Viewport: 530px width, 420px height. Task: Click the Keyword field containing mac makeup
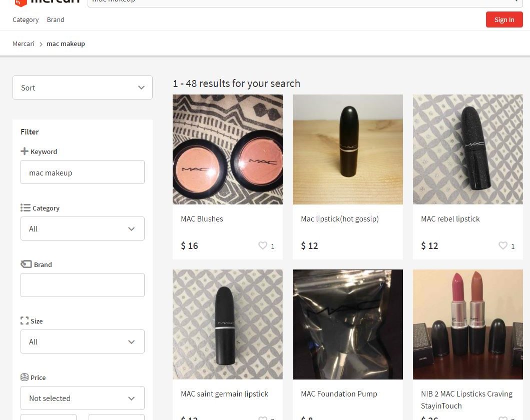point(83,172)
